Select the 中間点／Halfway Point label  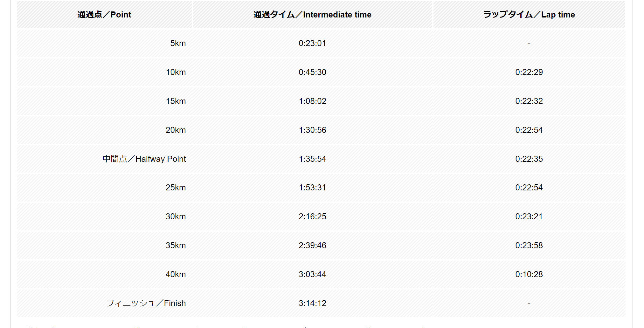click(x=144, y=159)
